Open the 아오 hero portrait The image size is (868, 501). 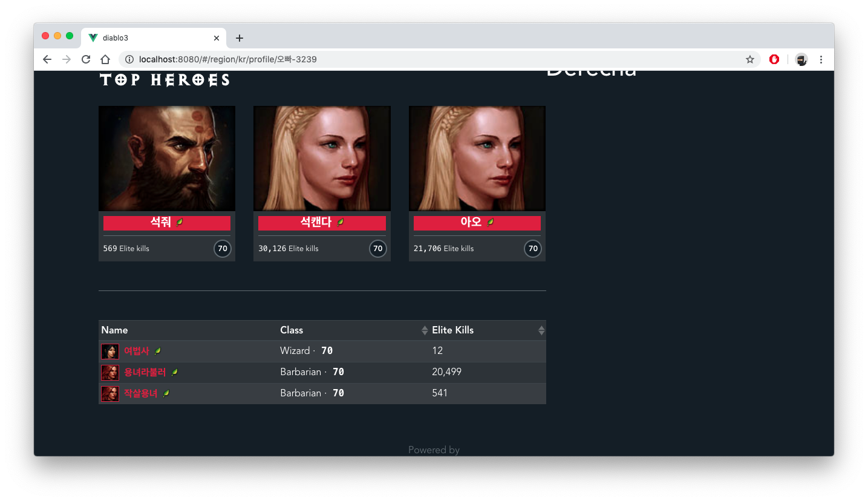click(477, 159)
